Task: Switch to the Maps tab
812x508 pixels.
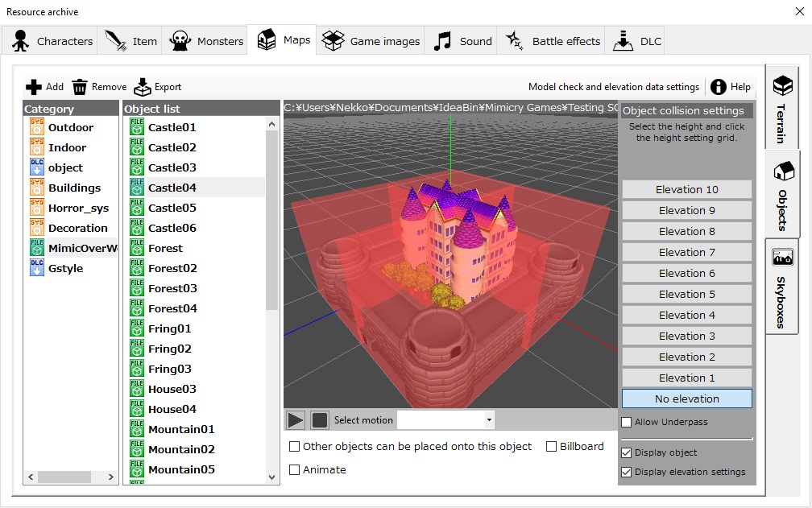Action: click(282, 39)
